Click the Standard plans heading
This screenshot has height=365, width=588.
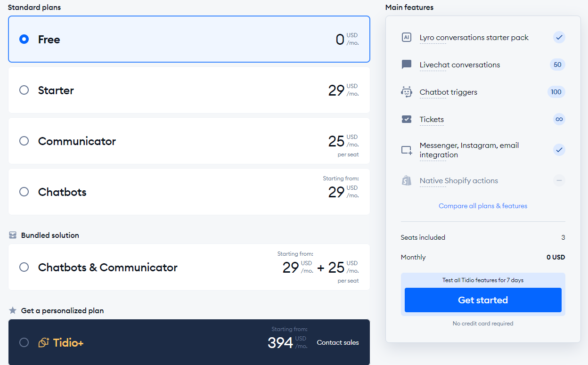click(34, 8)
